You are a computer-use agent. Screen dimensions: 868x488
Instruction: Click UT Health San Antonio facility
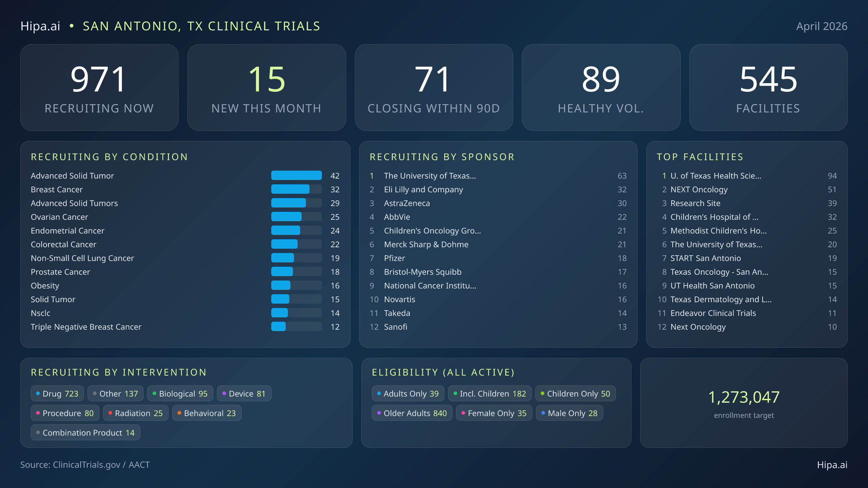[747, 286]
